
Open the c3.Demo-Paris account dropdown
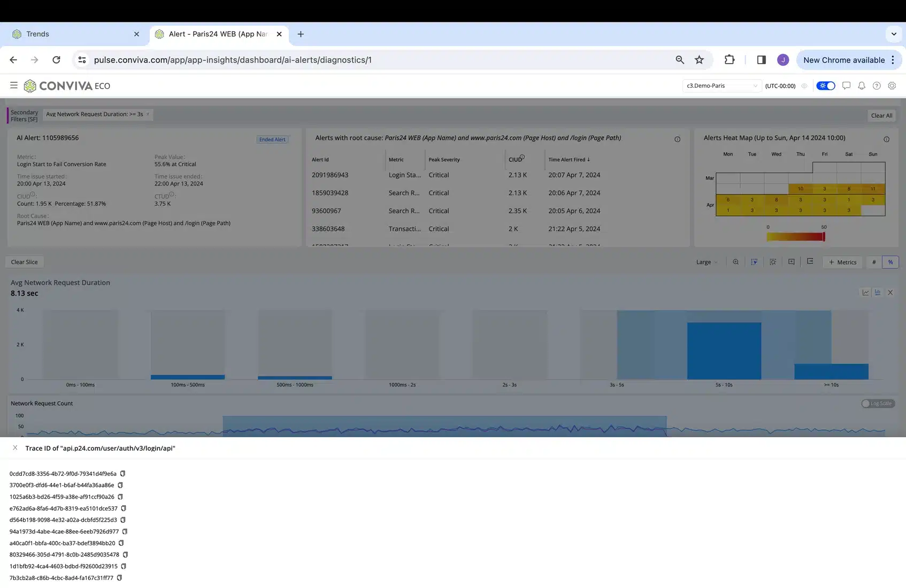point(721,86)
